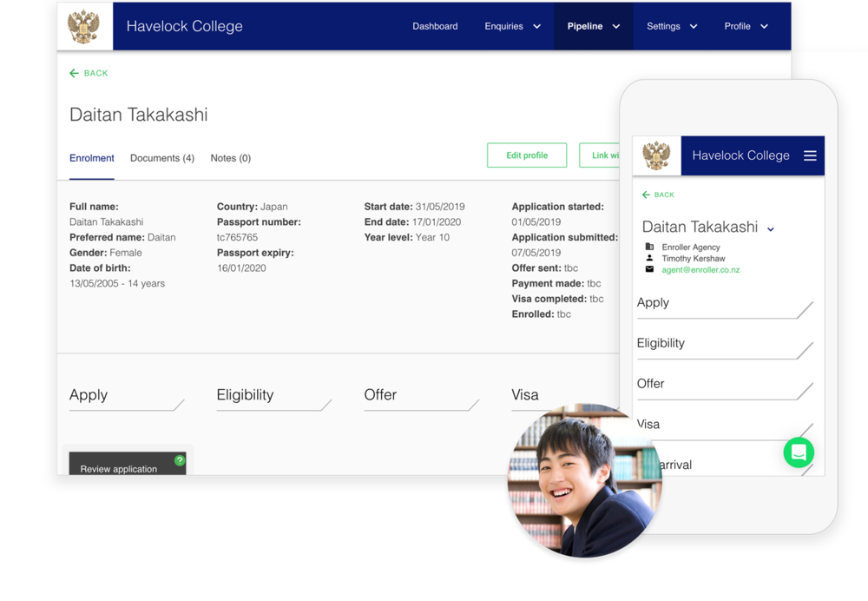Click the Year level value Year 10
868x601 pixels.
(x=432, y=237)
